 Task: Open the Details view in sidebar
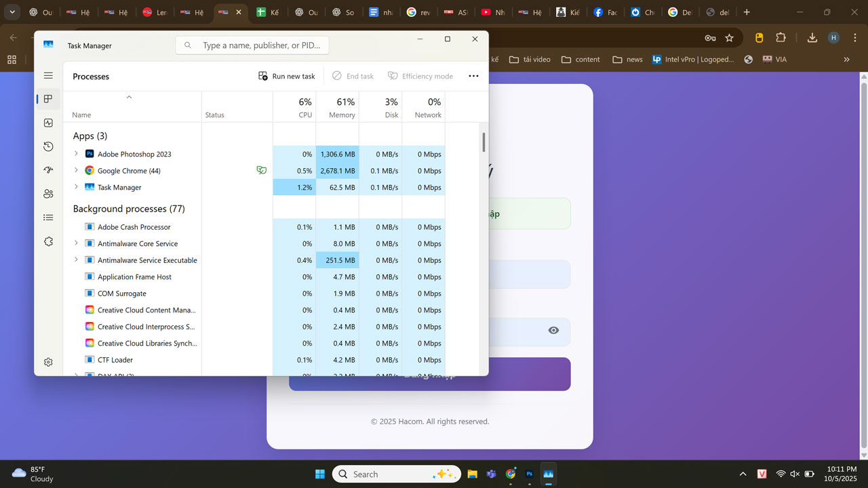48,218
